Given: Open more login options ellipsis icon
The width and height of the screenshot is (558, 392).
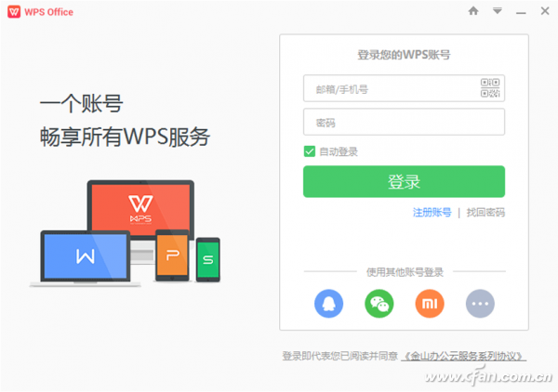Looking at the screenshot, I should (480, 304).
